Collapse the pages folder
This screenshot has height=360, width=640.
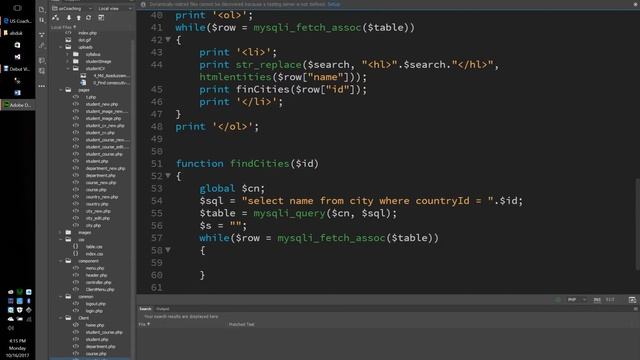(x=61, y=90)
